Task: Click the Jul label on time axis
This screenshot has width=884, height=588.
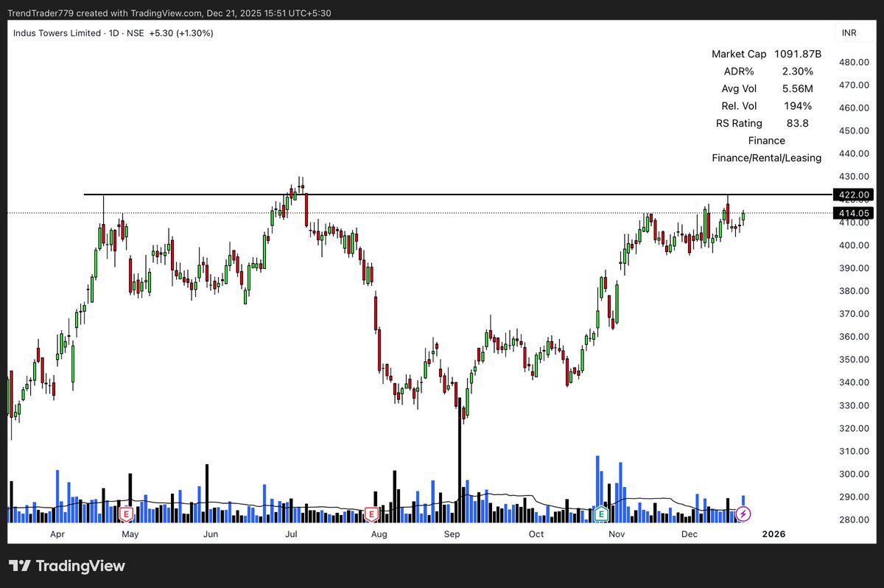Action: pyautogui.click(x=291, y=533)
